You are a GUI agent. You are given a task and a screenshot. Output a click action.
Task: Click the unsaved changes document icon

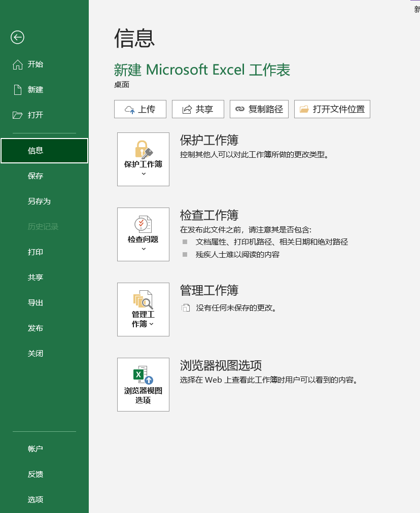click(x=186, y=307)
